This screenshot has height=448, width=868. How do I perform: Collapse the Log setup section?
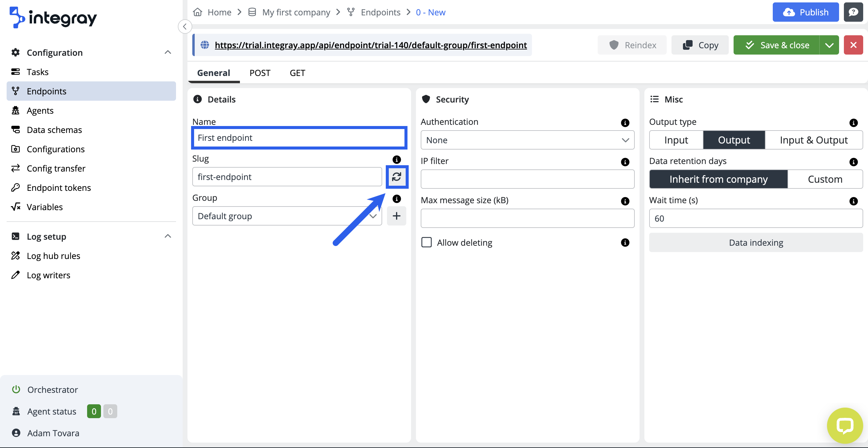pyautogui.click(x=168, y=236)
